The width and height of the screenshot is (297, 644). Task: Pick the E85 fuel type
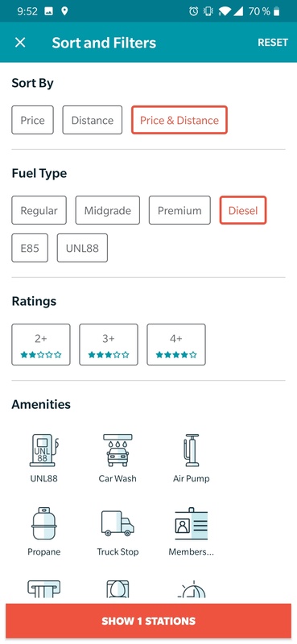coord(30,248)
